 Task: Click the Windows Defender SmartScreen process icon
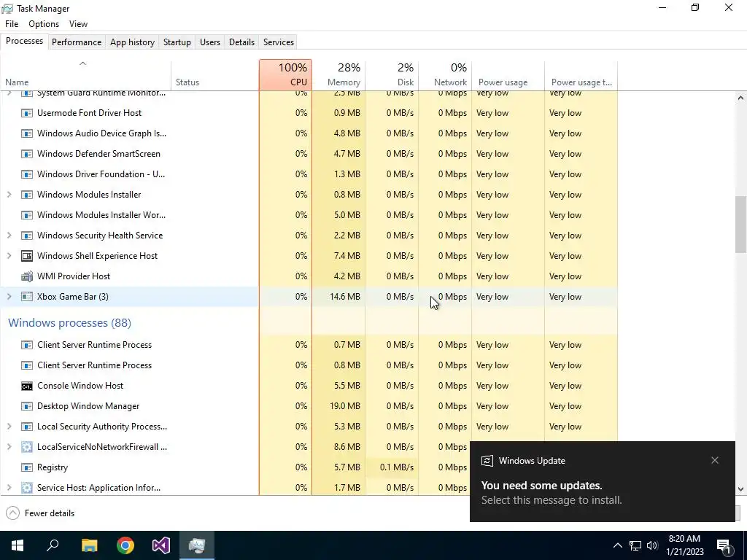click(27, 154)
